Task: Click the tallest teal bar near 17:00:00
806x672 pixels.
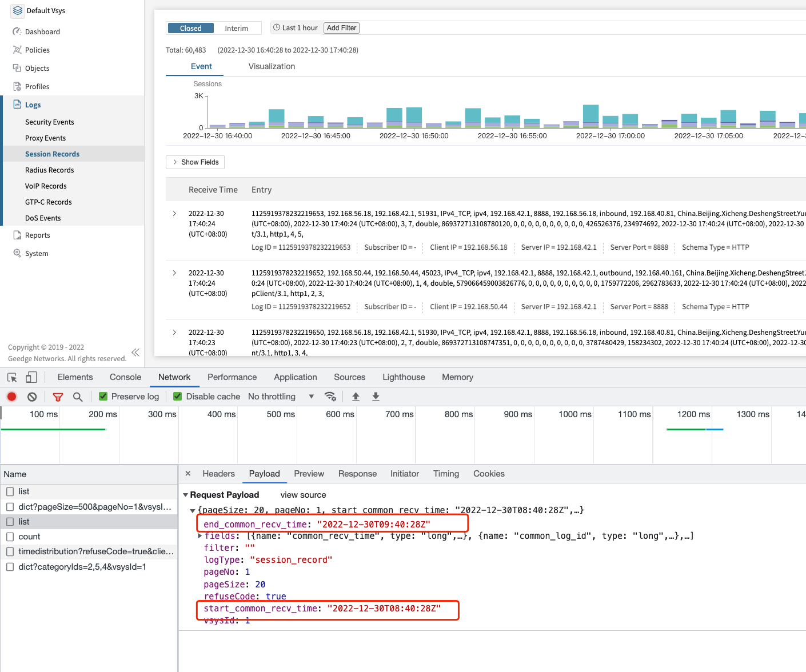Action: coord(590,114)
